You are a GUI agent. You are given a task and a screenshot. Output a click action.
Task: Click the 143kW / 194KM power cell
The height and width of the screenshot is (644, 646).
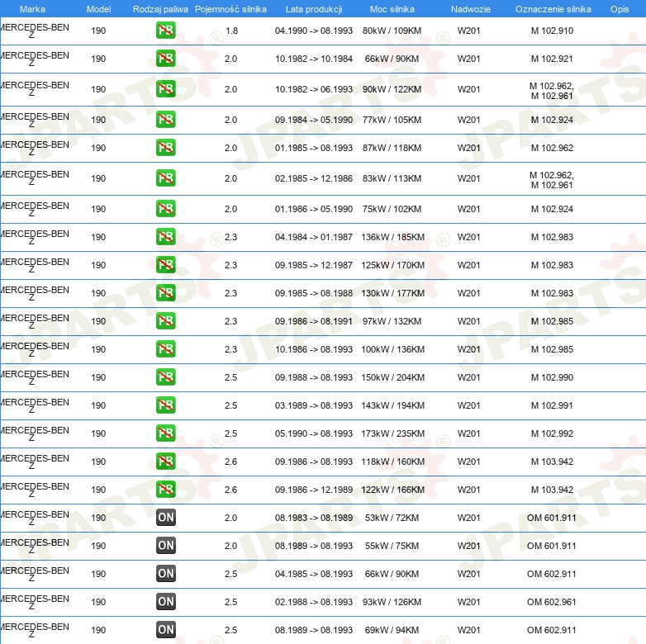click(392, 405)
